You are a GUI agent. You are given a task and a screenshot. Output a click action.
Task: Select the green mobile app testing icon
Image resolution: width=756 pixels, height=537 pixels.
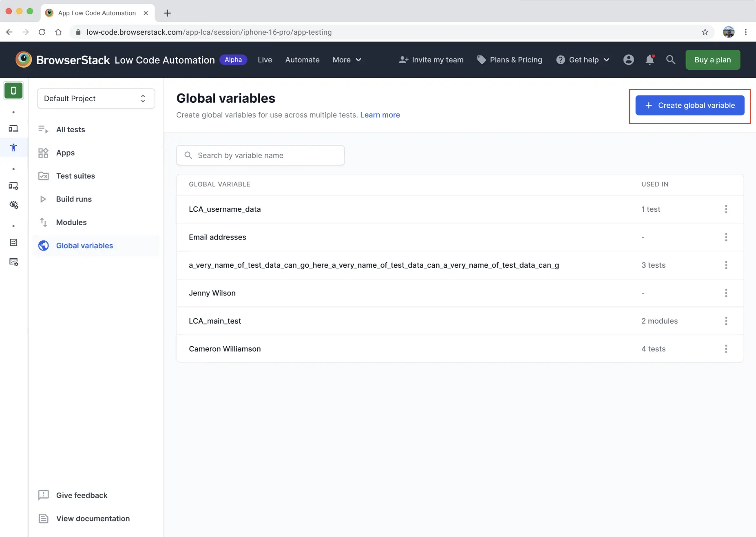click(13, 91)
